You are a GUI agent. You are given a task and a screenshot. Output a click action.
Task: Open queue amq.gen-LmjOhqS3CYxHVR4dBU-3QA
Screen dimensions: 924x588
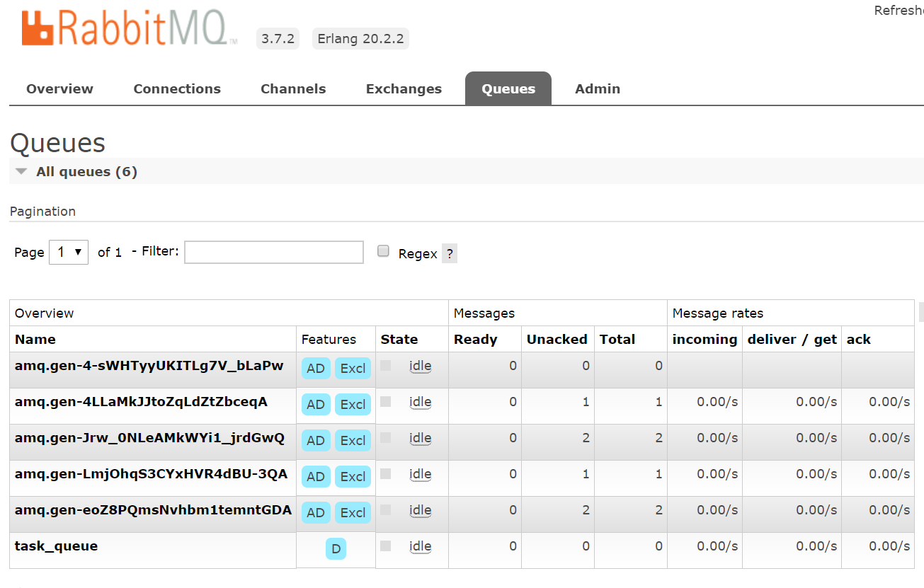pos(151,474)
